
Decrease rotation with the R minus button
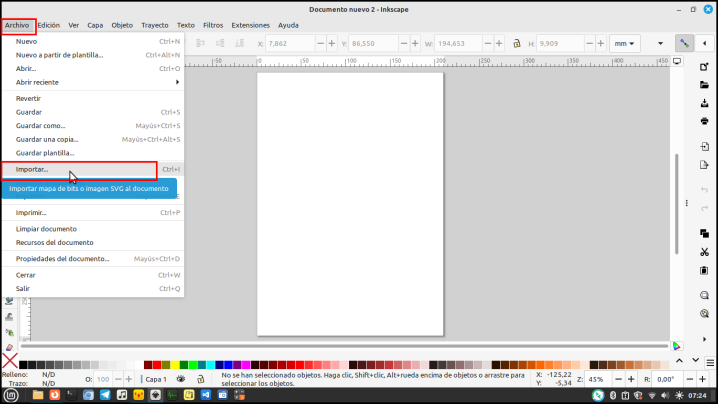coord(690,379)
